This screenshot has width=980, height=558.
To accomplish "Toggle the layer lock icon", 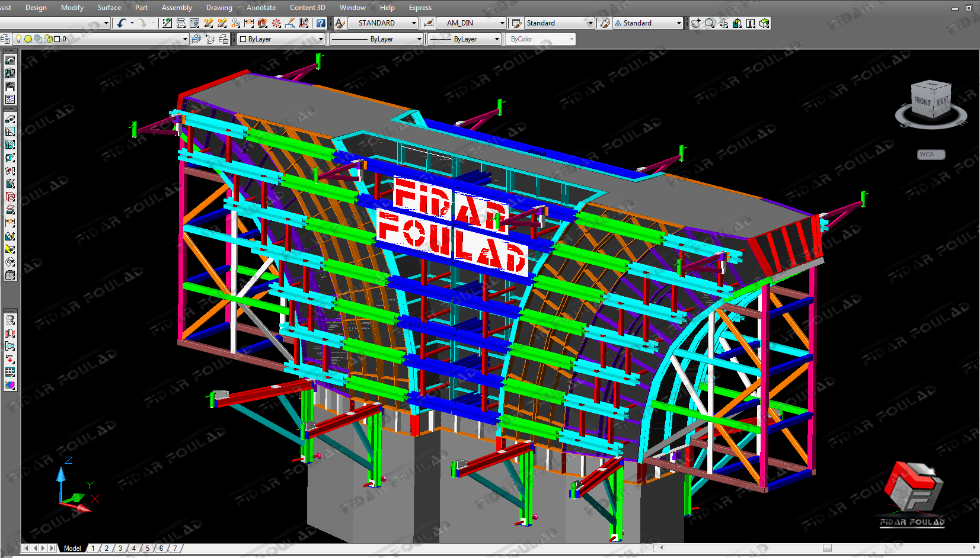I will (x=49, y=39).
